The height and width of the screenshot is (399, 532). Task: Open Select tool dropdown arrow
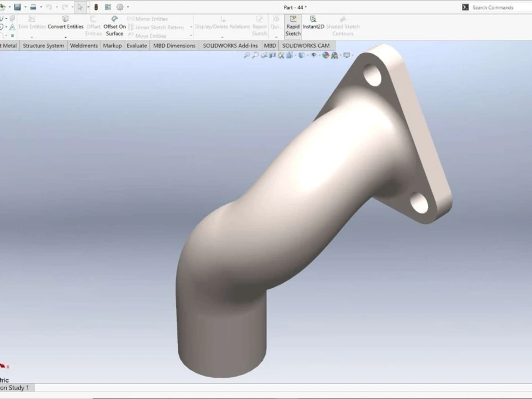(88, 7)
